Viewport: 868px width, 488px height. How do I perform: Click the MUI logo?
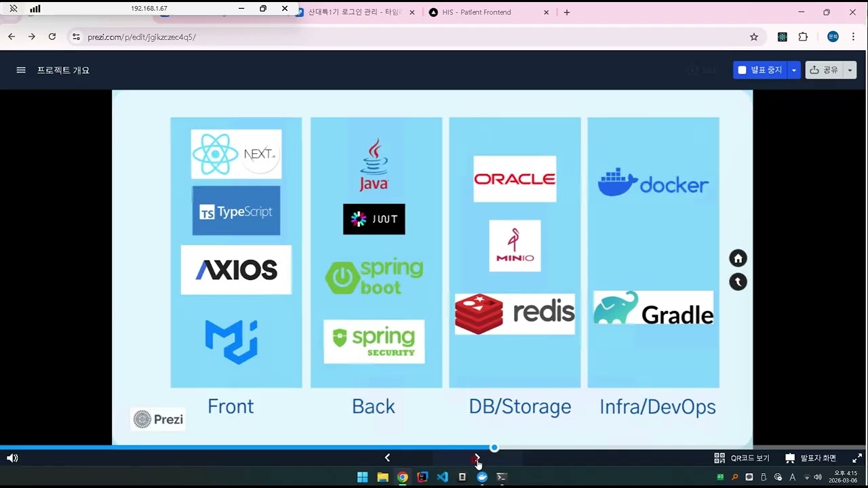coord(231,342)
